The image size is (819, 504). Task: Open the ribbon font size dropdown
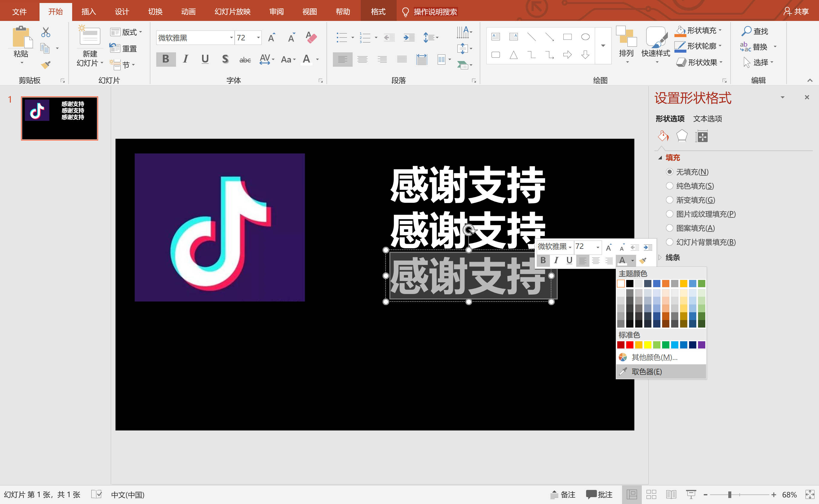click(x=258, y=38)
